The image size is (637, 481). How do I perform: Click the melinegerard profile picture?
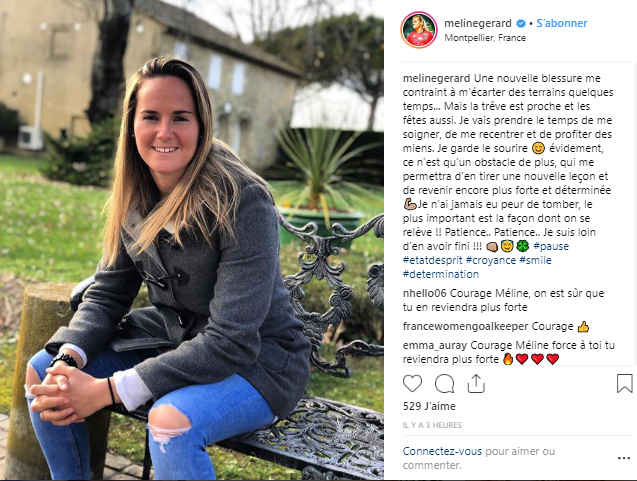click(x=419, y=30)
